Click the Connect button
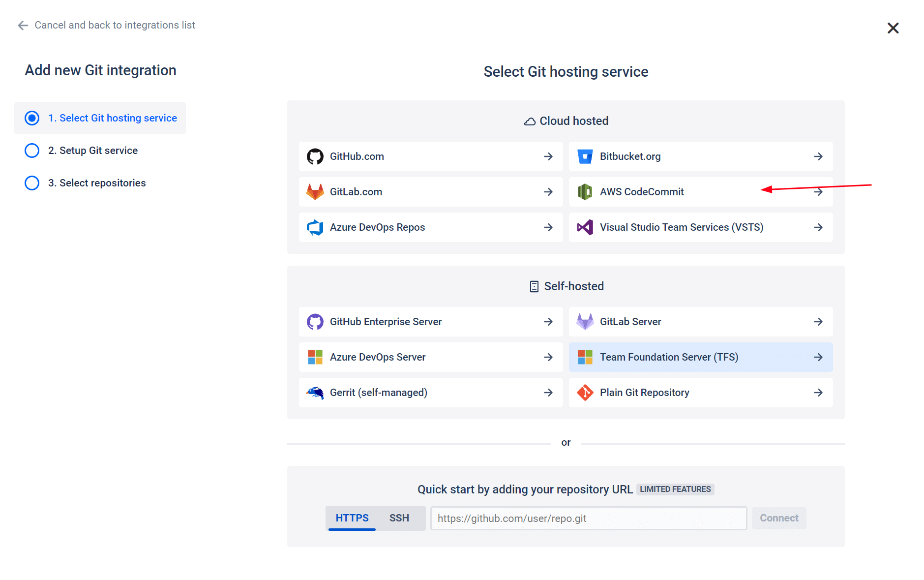The image size is (924, 580). (x=779, y=518)
